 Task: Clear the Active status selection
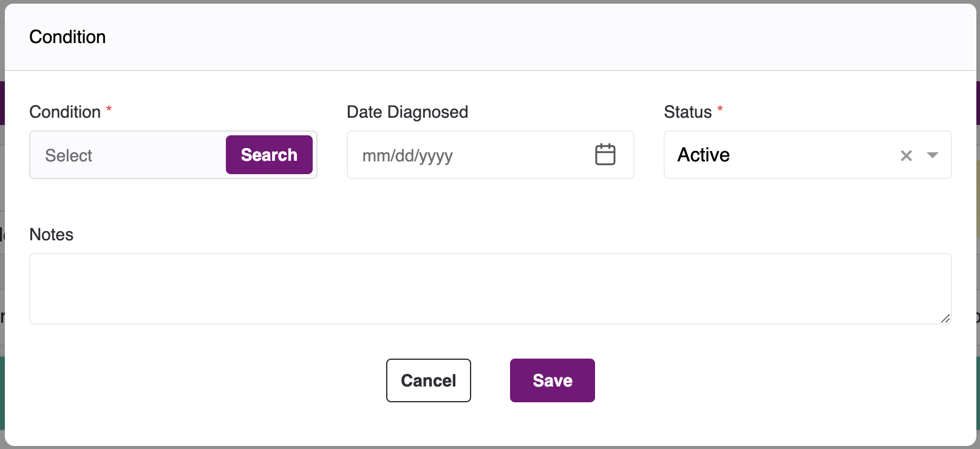tap(906, 155)
